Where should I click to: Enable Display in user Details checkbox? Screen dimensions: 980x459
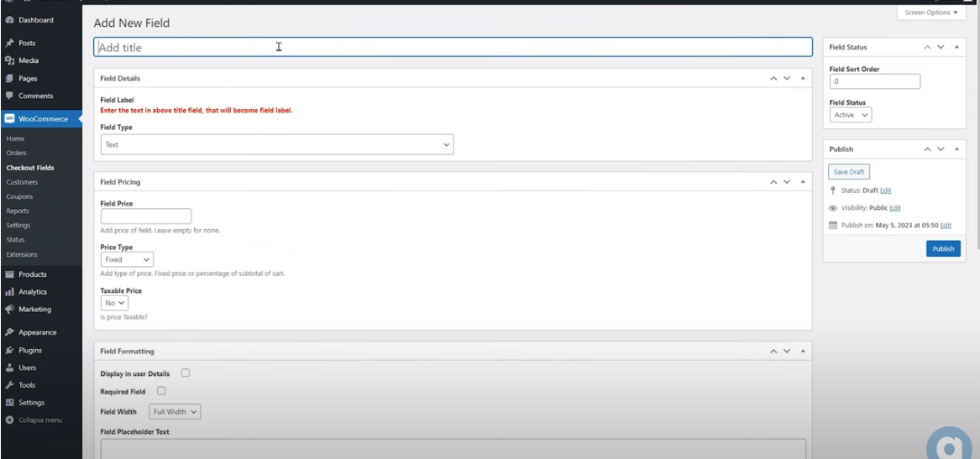click(185, 373)
